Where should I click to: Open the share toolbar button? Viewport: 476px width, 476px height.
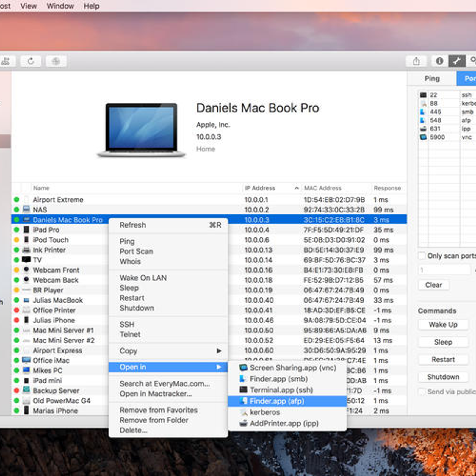coord(416,61)
